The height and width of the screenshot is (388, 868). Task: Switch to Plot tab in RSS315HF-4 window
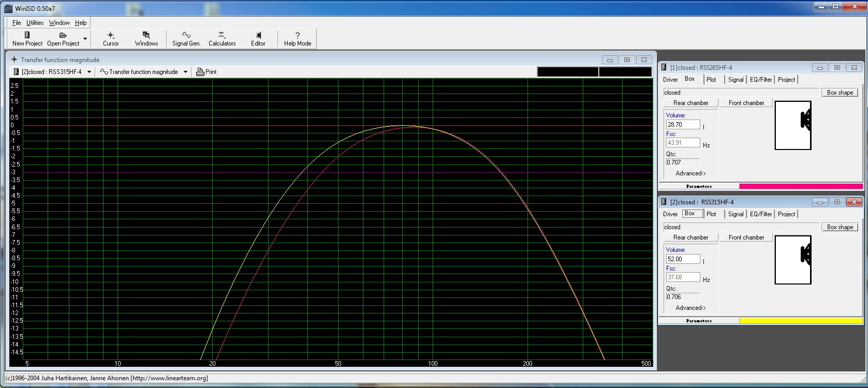pos(711,214)
